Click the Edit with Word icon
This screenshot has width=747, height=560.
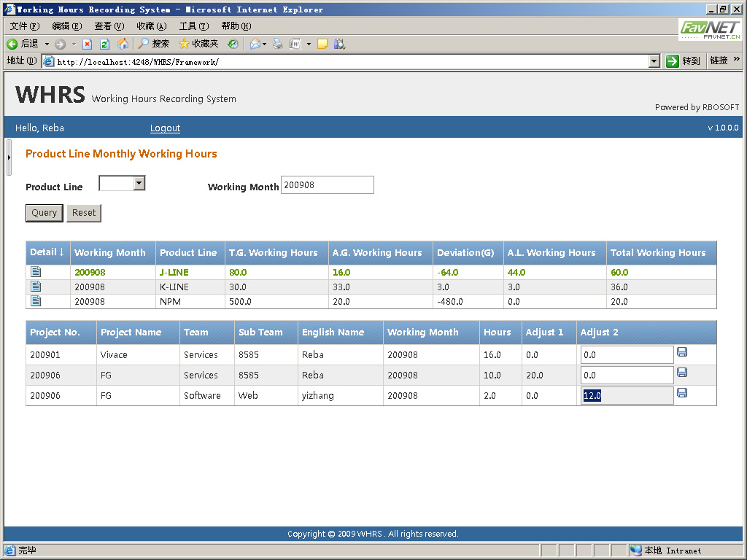click(x=295, y=44)
